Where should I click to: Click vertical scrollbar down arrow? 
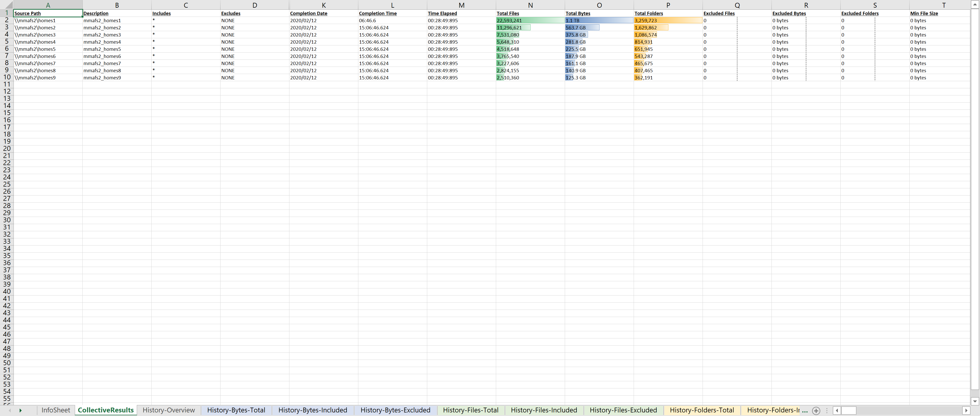[975, 401]
